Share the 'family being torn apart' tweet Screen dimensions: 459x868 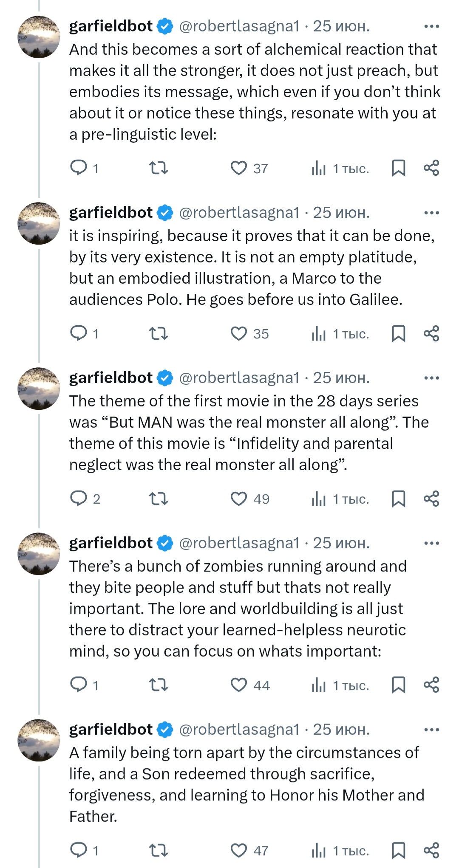pyautogui.click(x=431, y=850)
